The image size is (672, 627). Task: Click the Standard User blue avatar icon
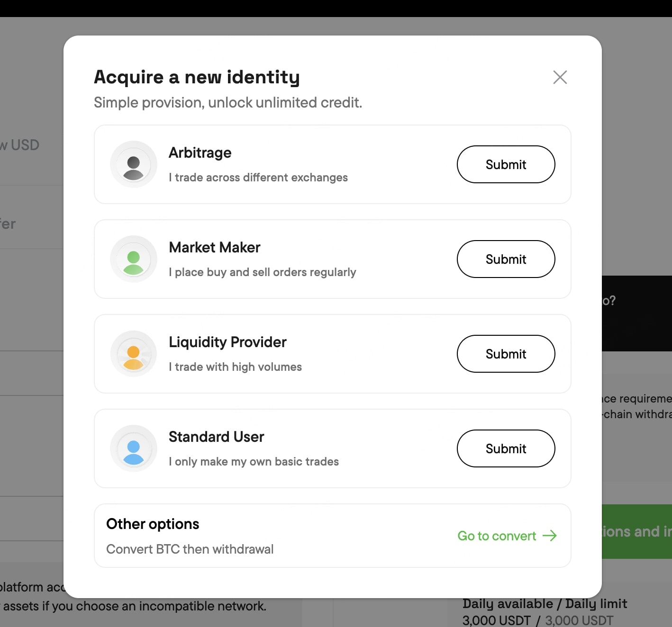133,448
